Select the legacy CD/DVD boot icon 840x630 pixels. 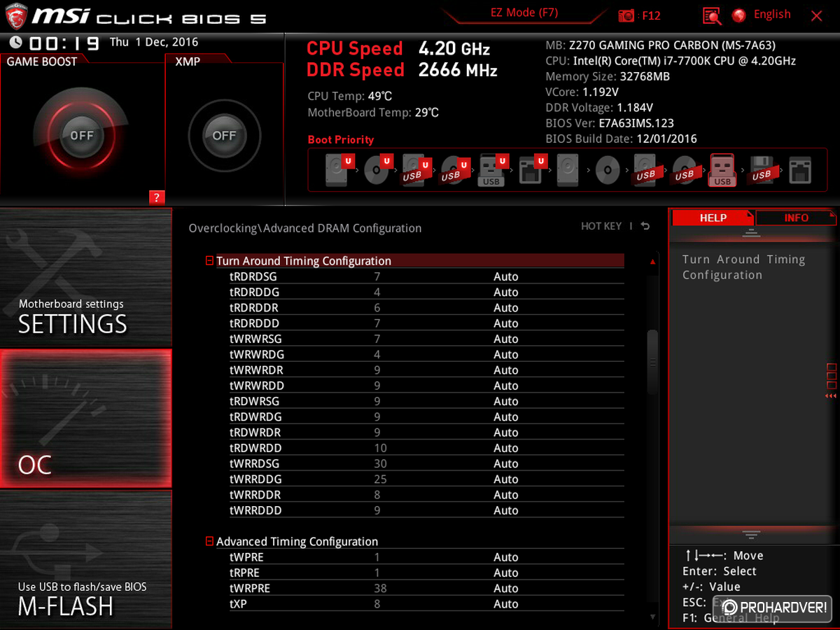point(608,170)
